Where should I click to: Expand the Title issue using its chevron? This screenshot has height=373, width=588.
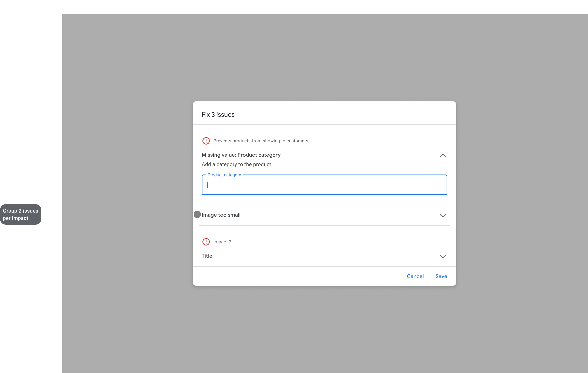coord(443,256)
